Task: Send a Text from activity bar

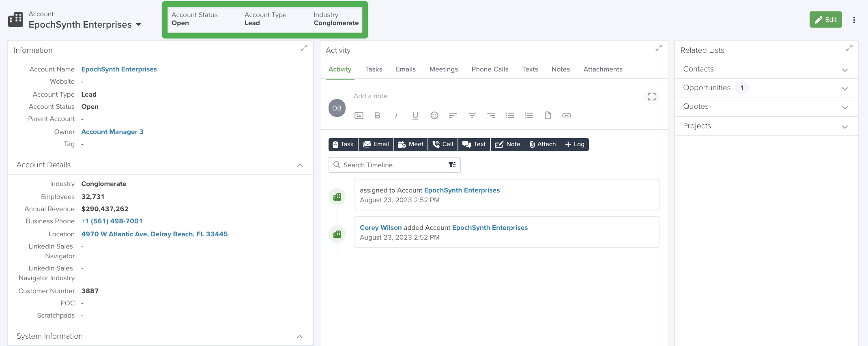Action: [x=474, y=144]
